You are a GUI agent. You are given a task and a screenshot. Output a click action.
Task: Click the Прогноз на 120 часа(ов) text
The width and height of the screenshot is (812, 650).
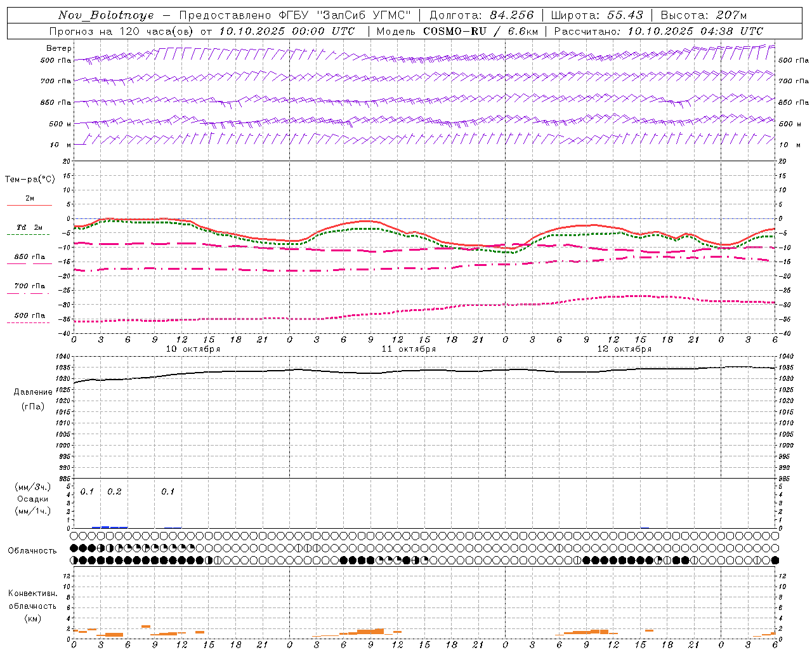[122, 31]
